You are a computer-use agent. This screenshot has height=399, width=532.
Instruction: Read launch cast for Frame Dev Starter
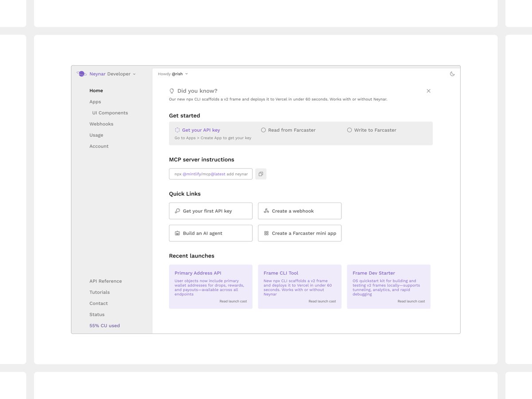[x=411, y=301]
